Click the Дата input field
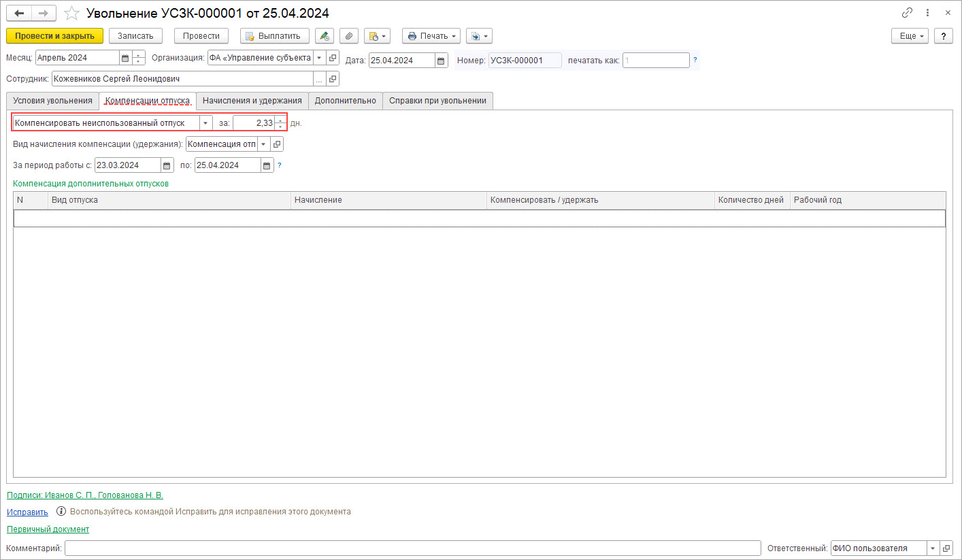The image size is (962, 560). (x=402, y=61)
